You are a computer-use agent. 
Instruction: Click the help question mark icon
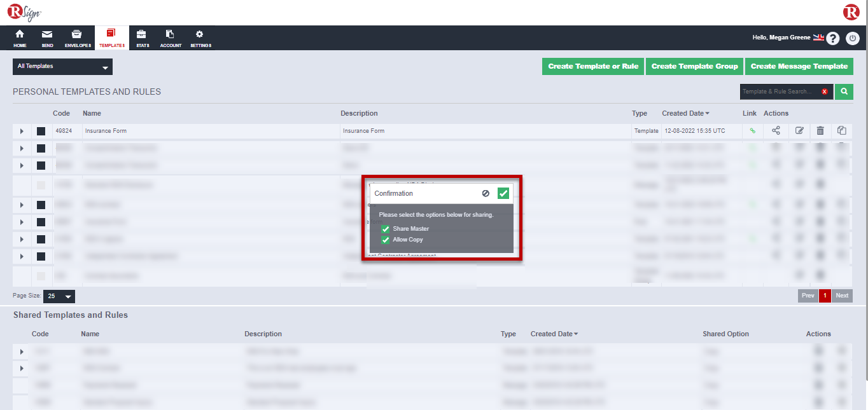832,38
